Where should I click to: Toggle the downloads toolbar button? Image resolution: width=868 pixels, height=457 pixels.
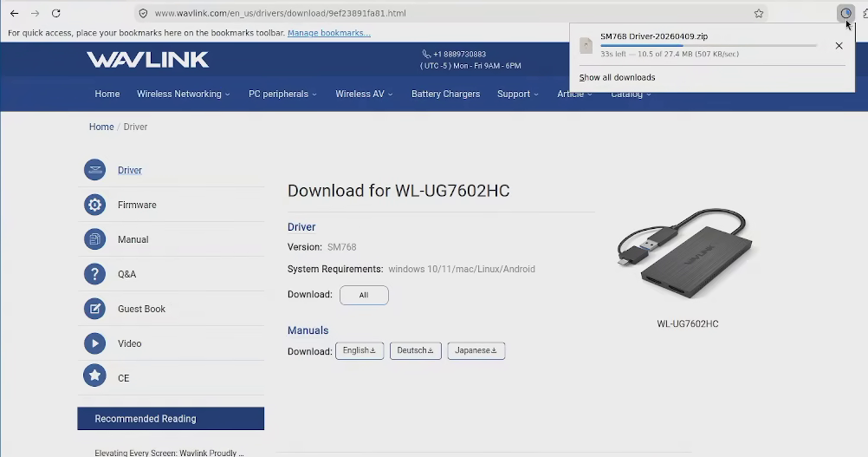tap(845, 13)
